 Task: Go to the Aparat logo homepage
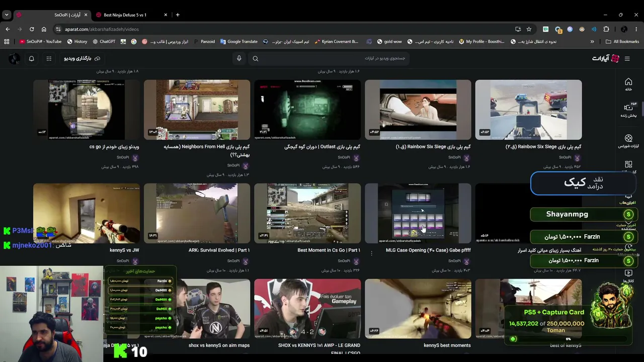[606, 59]
